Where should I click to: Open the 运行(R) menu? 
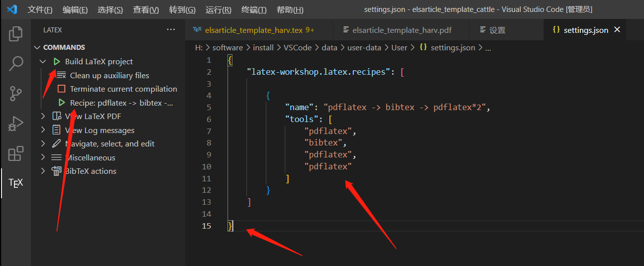[x=218, y=10]
